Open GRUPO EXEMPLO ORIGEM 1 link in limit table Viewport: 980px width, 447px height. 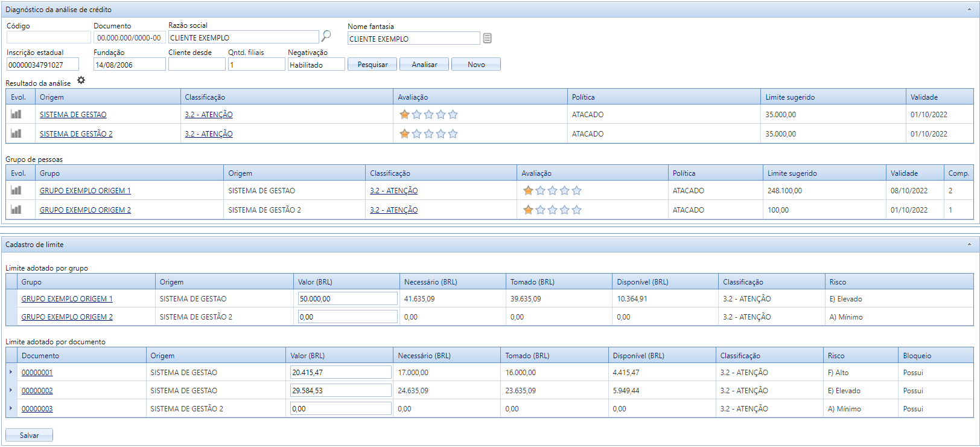click(x=67, y=299)
